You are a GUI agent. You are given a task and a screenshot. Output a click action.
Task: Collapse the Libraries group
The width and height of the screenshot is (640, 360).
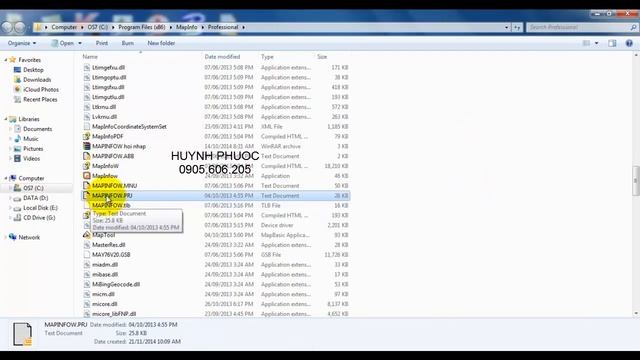click(x=6, y=119)
